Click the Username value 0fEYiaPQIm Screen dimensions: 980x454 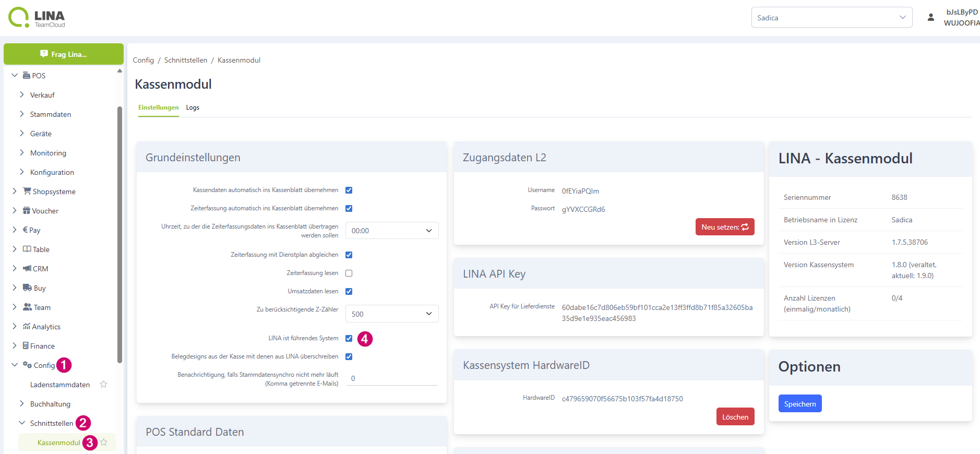pyautogui.click(x=580, y=191)
